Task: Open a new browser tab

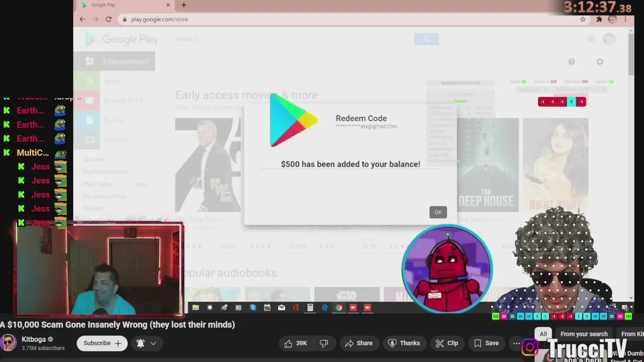Action: coord(184,5)
